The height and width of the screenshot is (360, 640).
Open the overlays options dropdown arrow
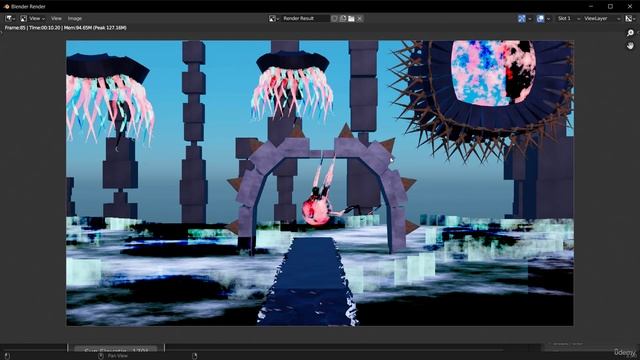(x=548, y=18)
